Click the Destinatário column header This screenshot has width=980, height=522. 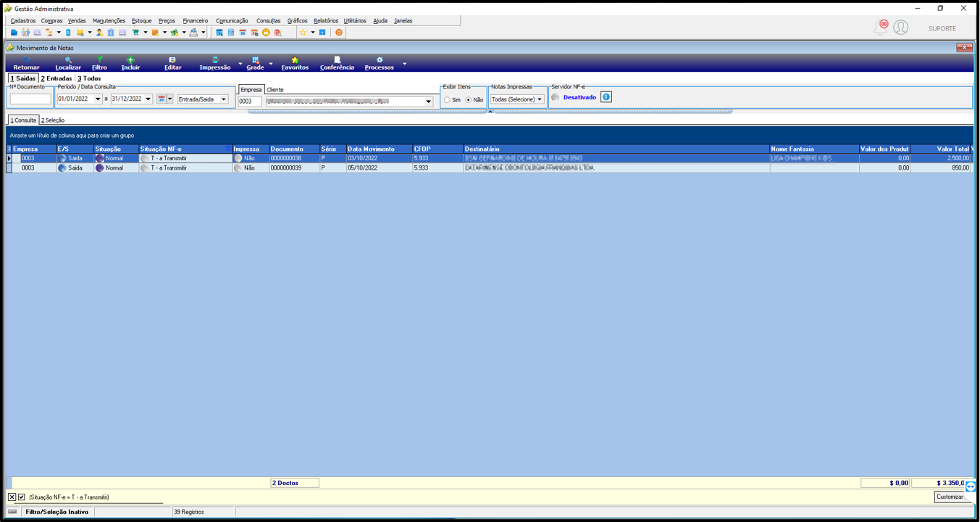click(616, 149)
